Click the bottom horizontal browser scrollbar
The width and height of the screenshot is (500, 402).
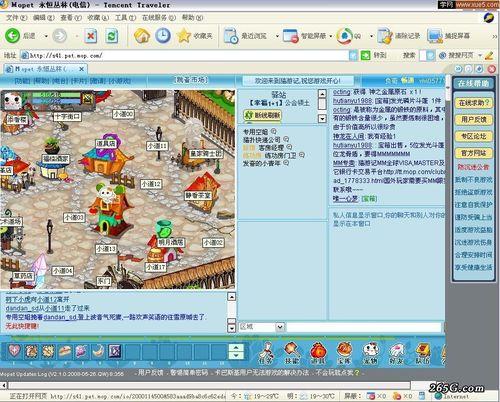(x=210, y=385)
